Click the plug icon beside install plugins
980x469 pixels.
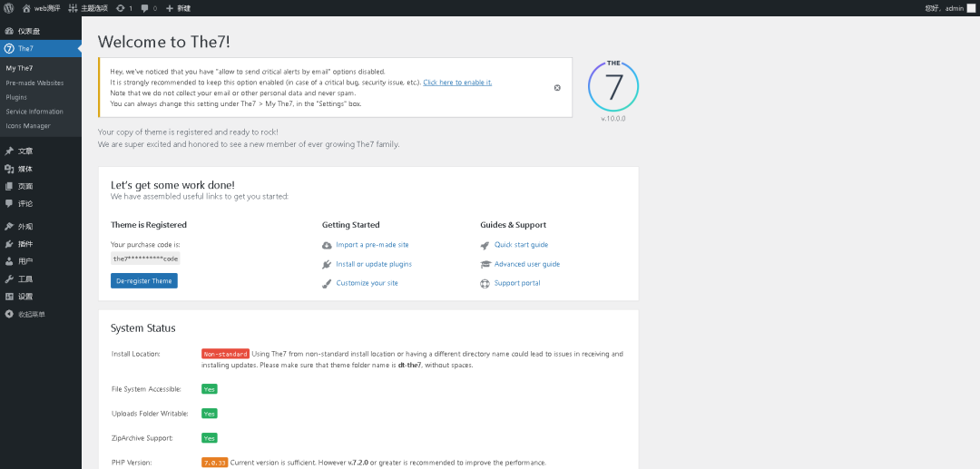[327, 264]
